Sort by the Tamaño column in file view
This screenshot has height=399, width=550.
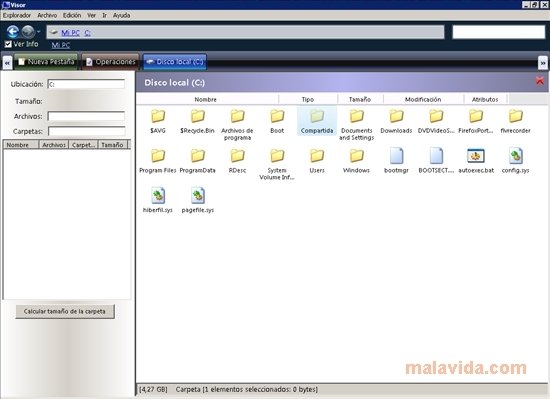tap(360, 100)
